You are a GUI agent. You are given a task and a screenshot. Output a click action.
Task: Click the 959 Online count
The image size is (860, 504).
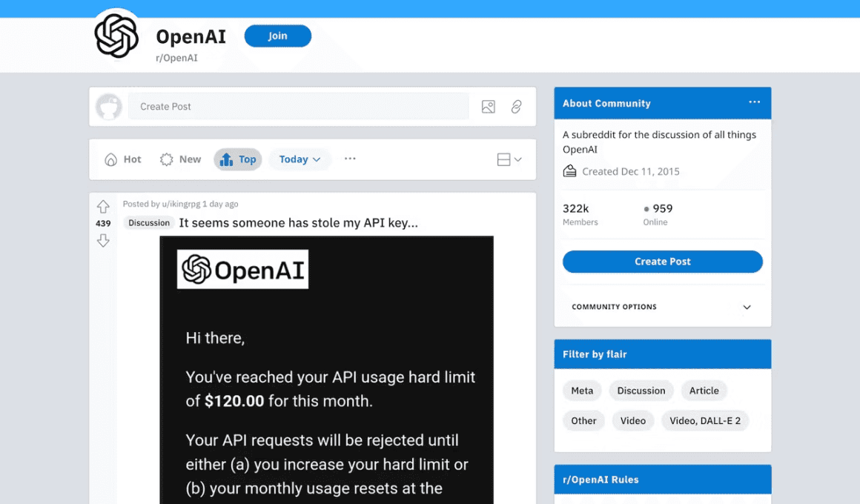pos(658,214)
